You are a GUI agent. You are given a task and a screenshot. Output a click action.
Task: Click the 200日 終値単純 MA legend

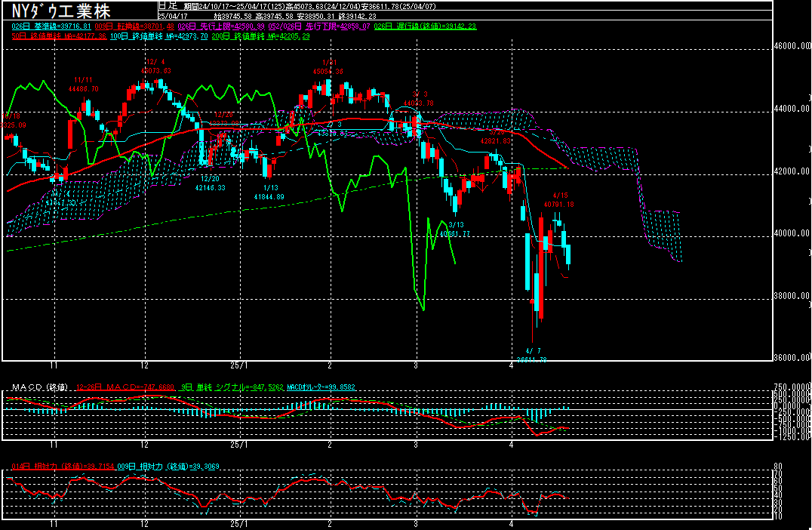[x=260, y=36]
